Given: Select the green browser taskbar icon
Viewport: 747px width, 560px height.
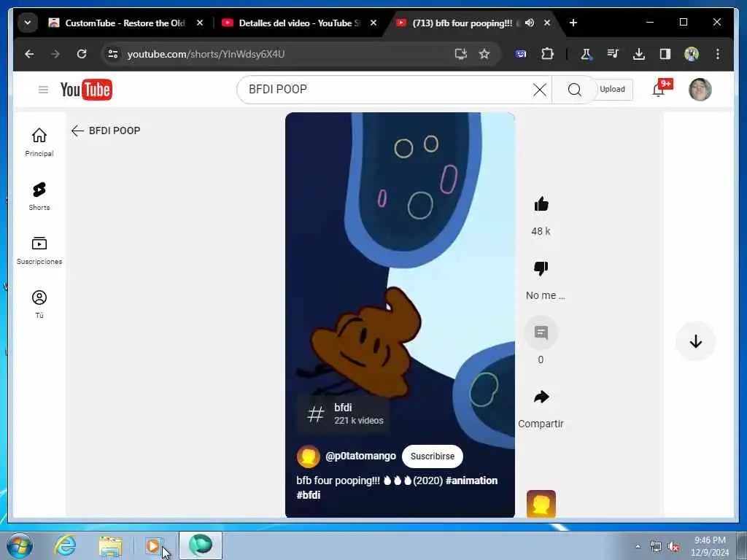Looking at the screenshot, I should pyautogui.click(x=201, y=545).
